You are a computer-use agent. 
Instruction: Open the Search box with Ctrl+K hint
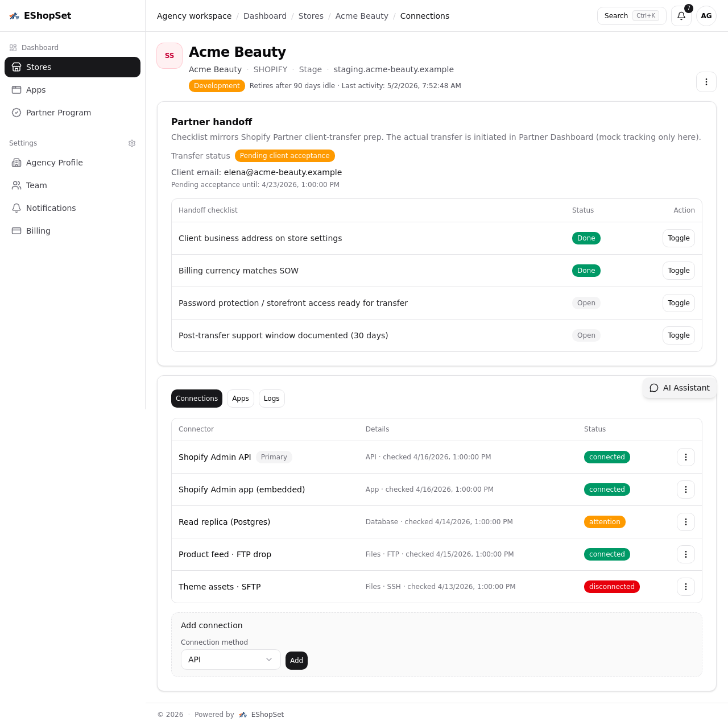[x=632, y=16]
